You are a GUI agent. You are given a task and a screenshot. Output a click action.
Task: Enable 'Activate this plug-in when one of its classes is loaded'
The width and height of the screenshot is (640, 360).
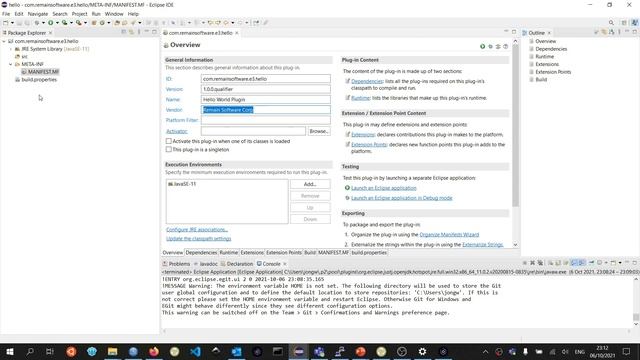pos(169,141)
